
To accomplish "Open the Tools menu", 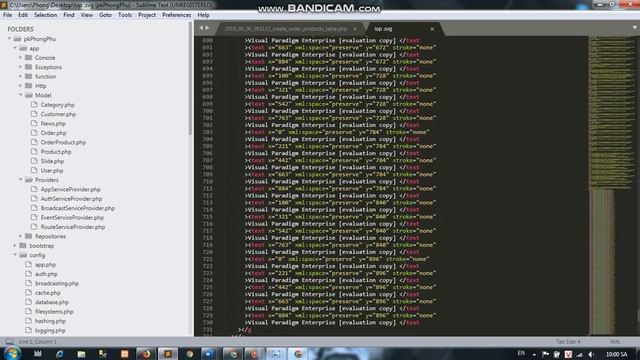I will click(x=124, y=15).
